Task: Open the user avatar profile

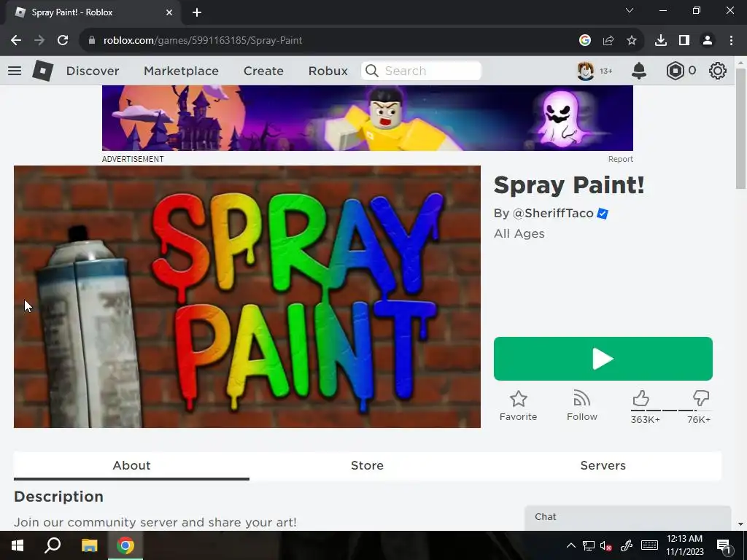Action: [586, 71]
